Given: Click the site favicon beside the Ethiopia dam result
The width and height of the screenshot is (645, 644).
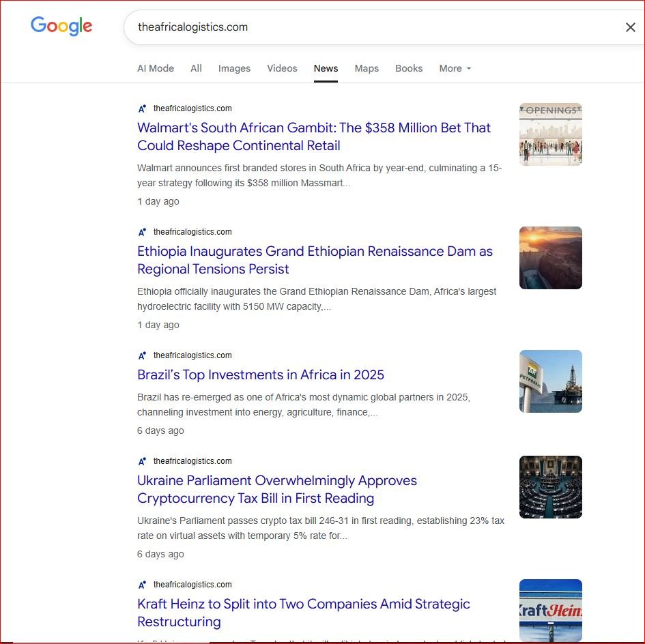Looking at the screenshot, I should pos(143,232).
